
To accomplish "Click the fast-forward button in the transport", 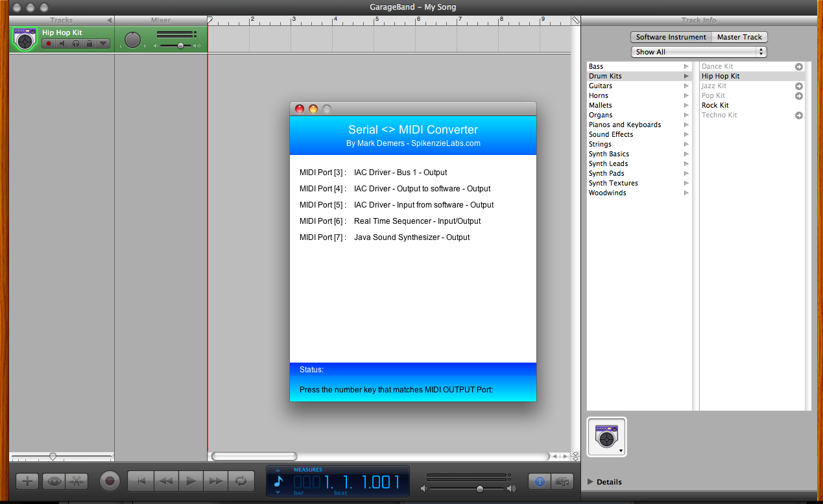I will (216, 481).
